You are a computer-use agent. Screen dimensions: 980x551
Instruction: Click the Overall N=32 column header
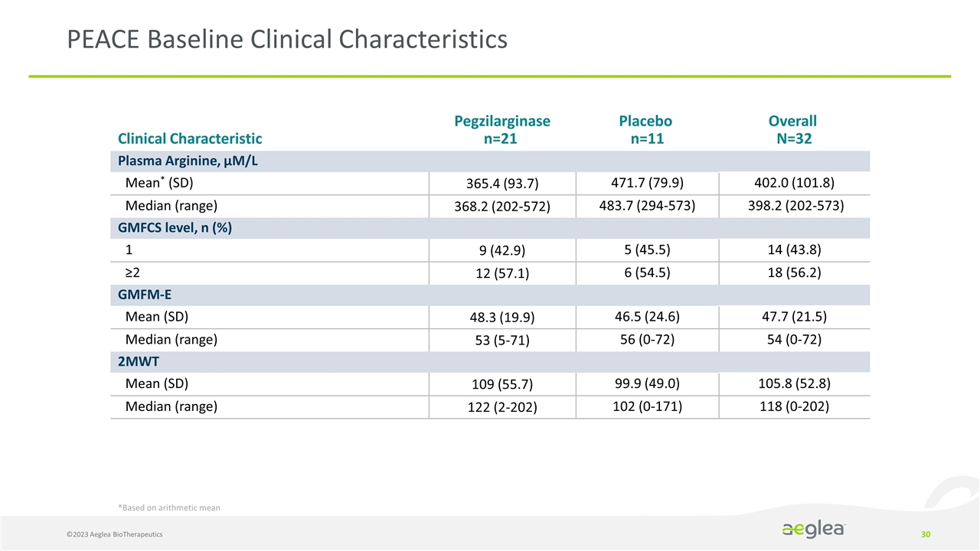coord(792,130)
